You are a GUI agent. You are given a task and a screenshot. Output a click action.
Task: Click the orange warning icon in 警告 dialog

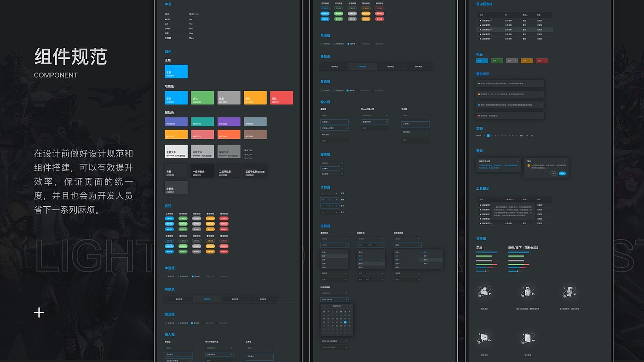point(529,165)
